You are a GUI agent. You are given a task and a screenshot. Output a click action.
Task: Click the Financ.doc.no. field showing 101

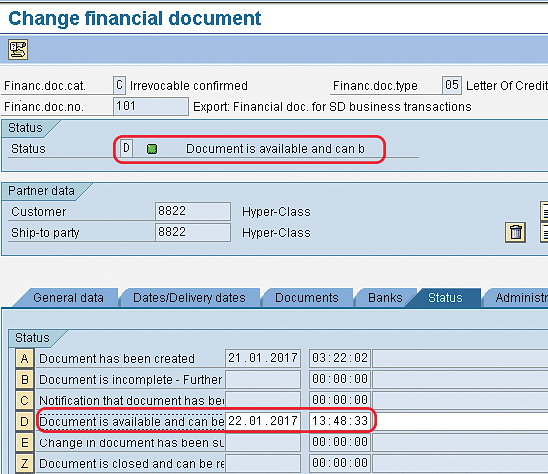coord(151,106)
